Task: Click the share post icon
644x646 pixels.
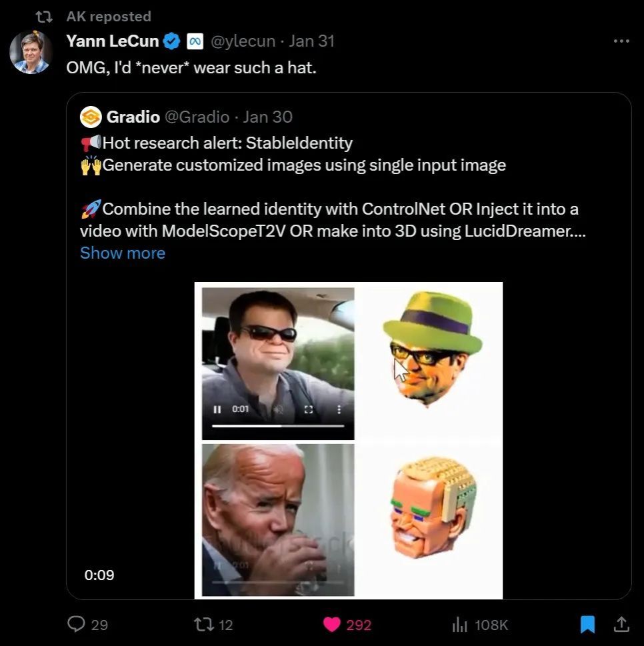Action: (621, 624)
